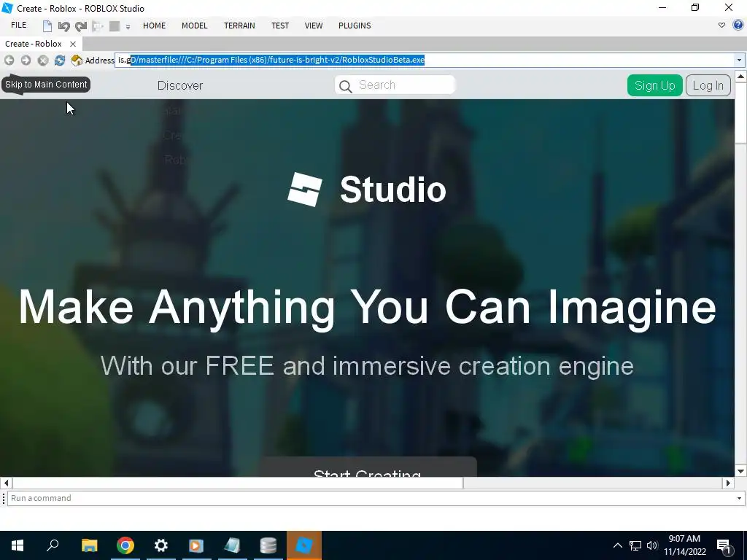Image resolution: width=747 pixels, height=560 pixels.
Task: Switch to the TEST ribbon tab
Action: pyautogui.click(x=280, y=26)
